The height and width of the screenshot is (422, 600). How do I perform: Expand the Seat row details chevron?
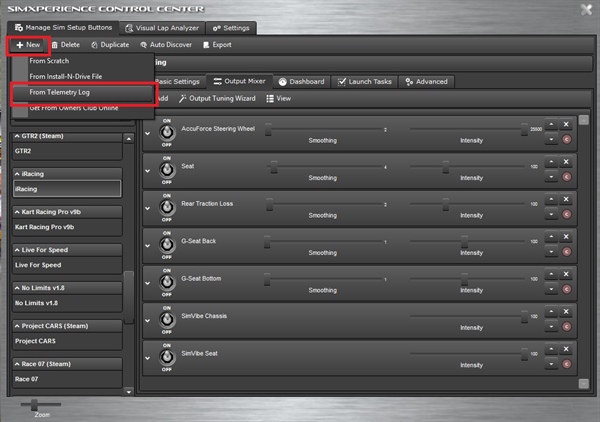click(148, 171)
